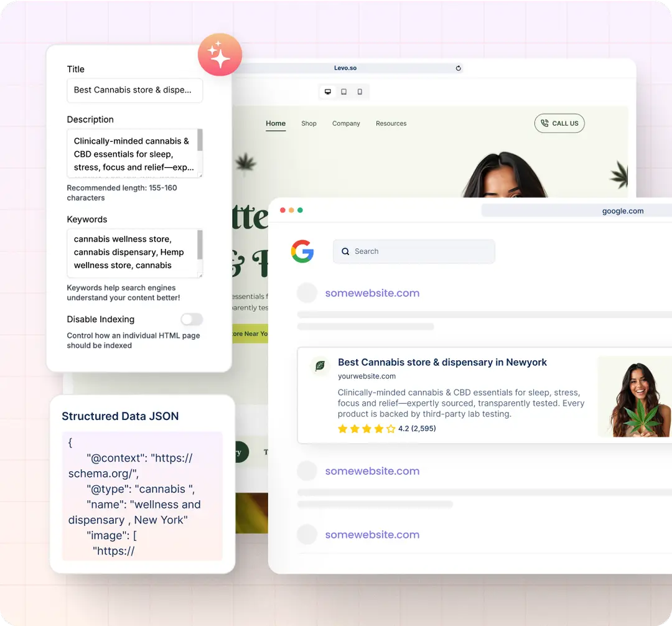Click the Disable Indexing label
The height and width of the screenshot is (626, 672).
click(101, 319)
